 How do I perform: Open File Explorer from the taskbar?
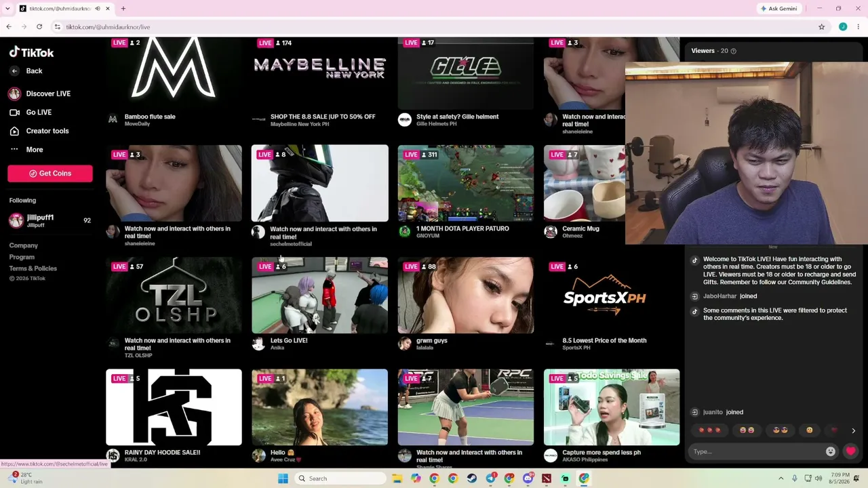397,479
